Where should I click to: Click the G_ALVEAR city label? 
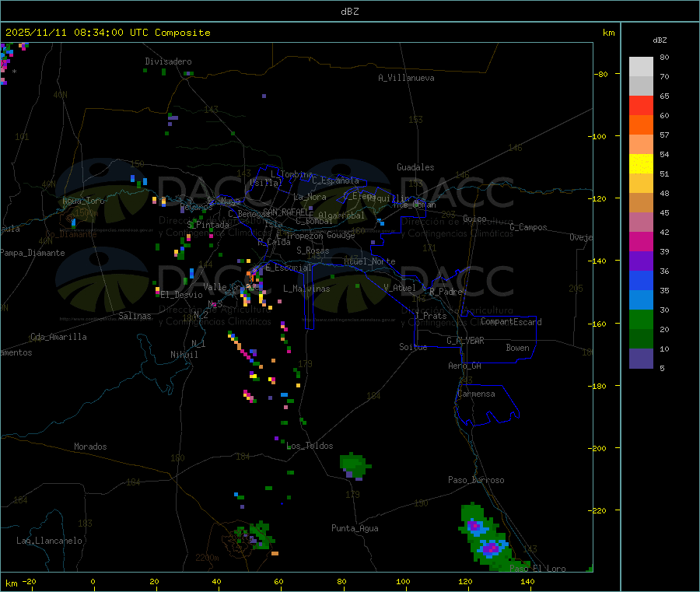click(x=466, y=341)
